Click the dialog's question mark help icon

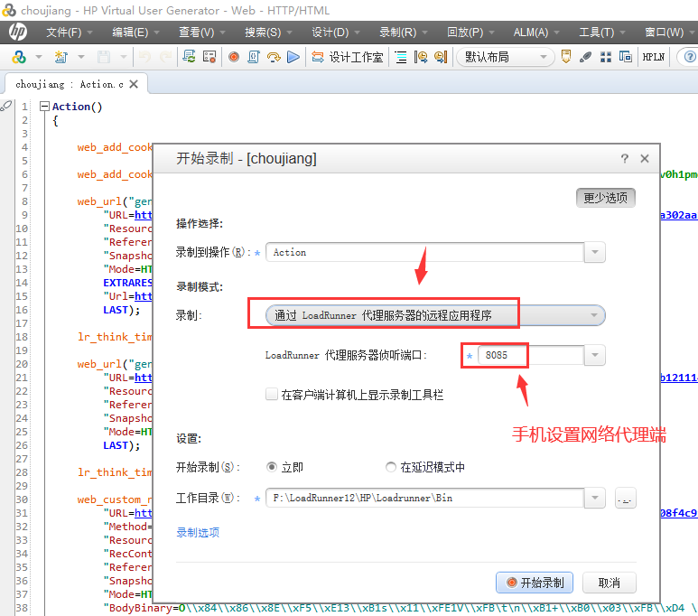[625, 159]
